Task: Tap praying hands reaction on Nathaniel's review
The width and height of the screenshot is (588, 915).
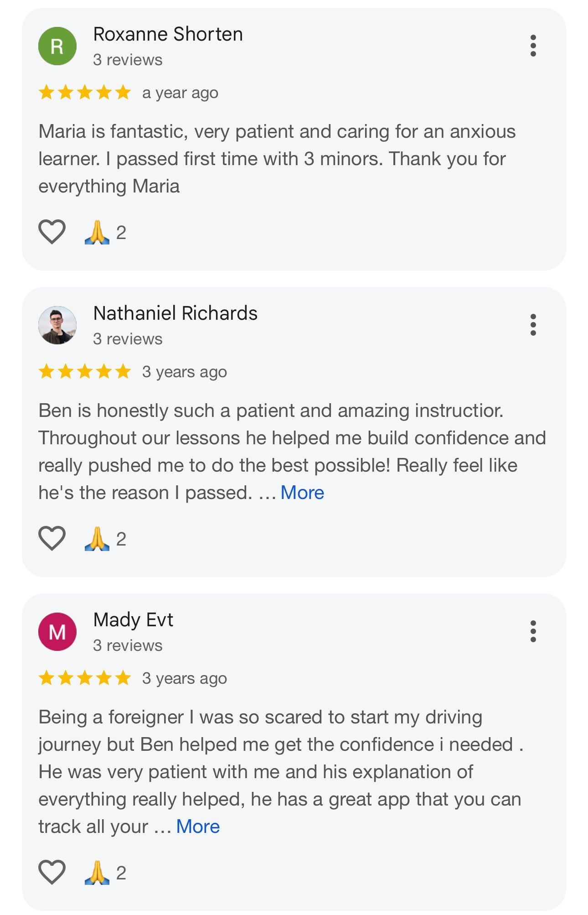Action: click(x=98, y=539)
